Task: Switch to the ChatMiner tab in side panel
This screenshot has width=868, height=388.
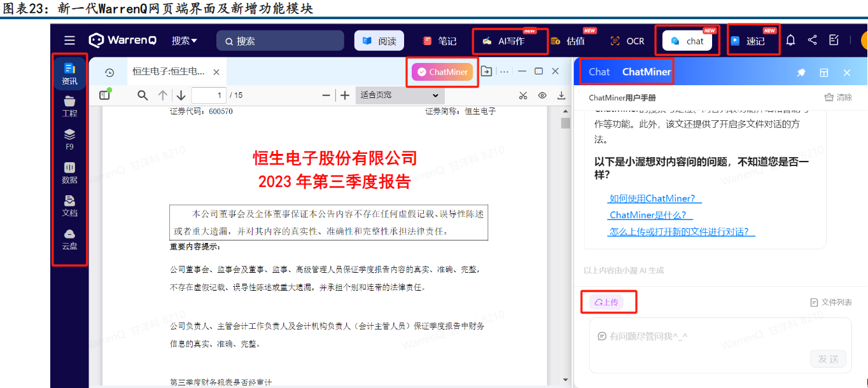Action: 647,72
